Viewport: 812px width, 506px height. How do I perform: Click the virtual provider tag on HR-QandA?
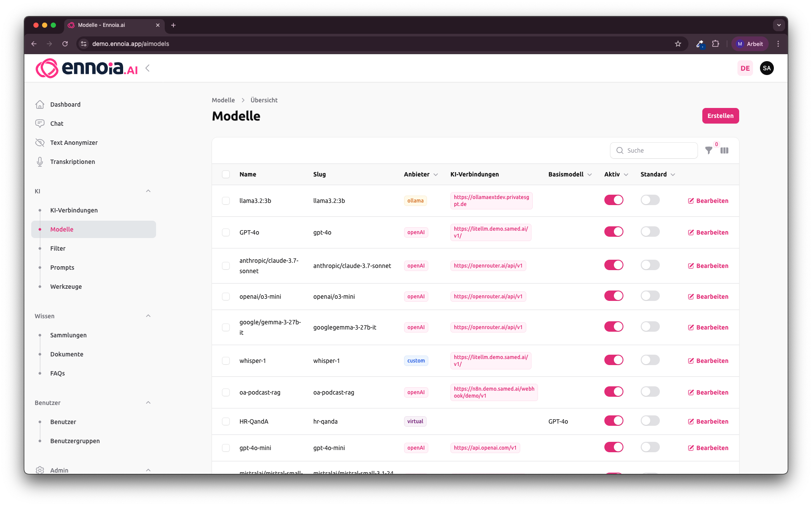pos(415,421)
